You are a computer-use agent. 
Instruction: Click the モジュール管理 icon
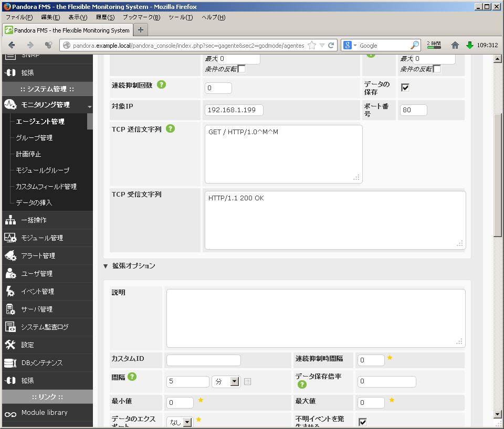[x=10, y=238]
